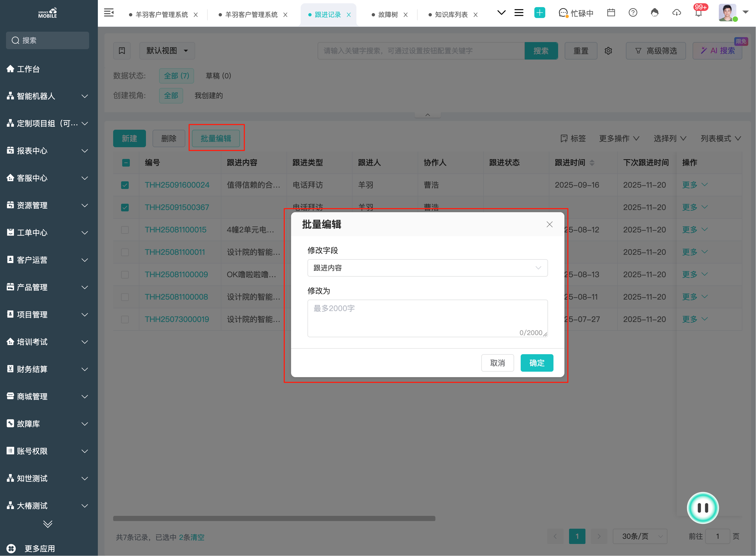756x556 pixels.
Task: Check row THH25073000019 checkbox
Action: pyautogui.click(x=125, y=320)
